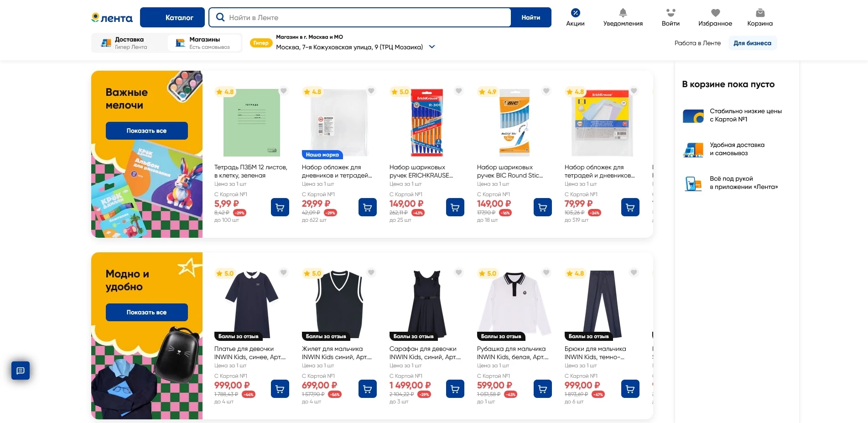Open the chat support widget
The image size is (868, 423).
click(x=21, y=371)
